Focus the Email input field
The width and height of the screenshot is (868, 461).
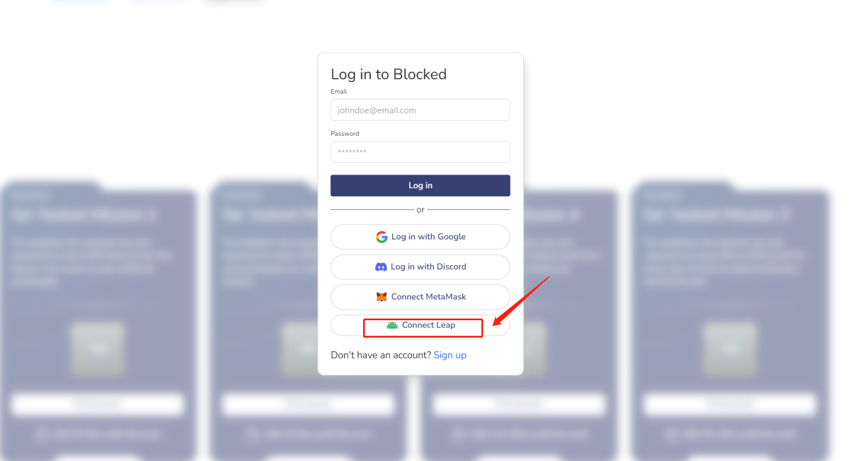420,110
